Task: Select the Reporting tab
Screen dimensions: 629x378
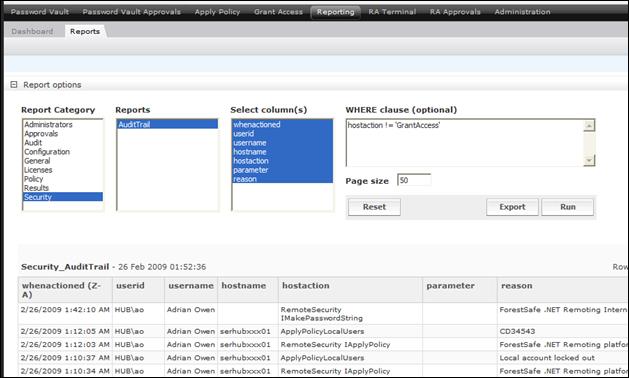Action: point(335,12)
